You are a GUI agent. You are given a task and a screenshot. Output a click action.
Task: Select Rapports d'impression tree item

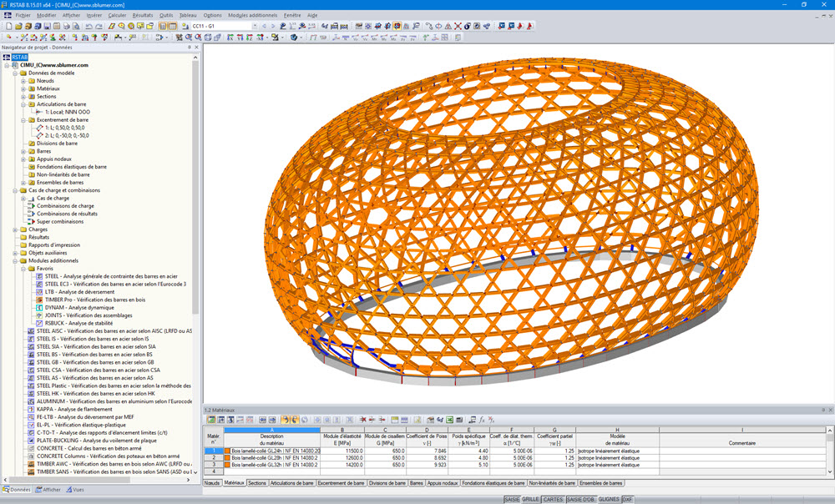tap(53, 245)
